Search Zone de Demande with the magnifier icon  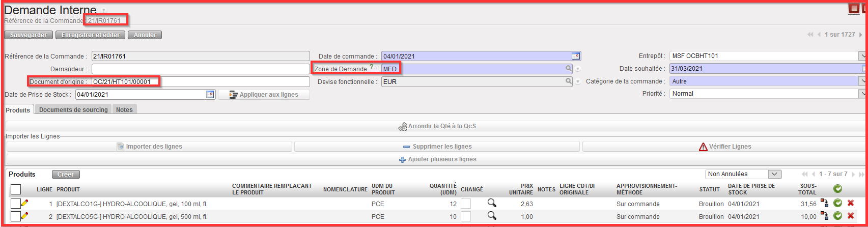click(x=568, y=68)
